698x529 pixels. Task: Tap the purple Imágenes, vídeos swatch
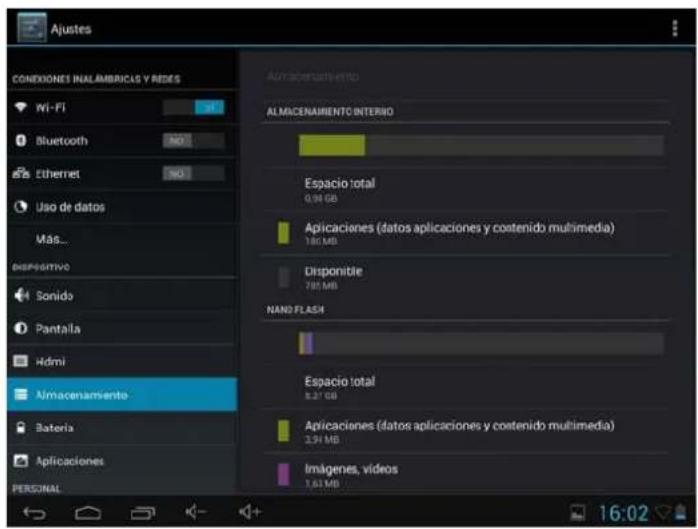[283, 474]
